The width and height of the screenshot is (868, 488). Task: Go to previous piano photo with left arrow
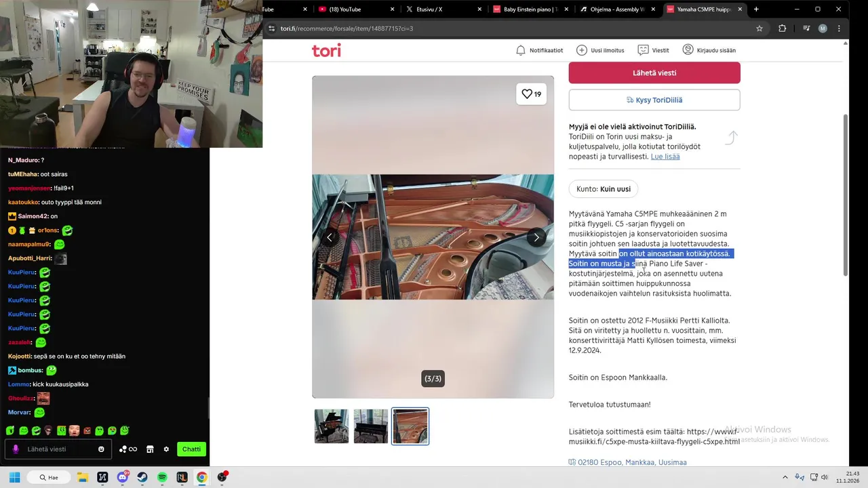click(x=330, y=237)
